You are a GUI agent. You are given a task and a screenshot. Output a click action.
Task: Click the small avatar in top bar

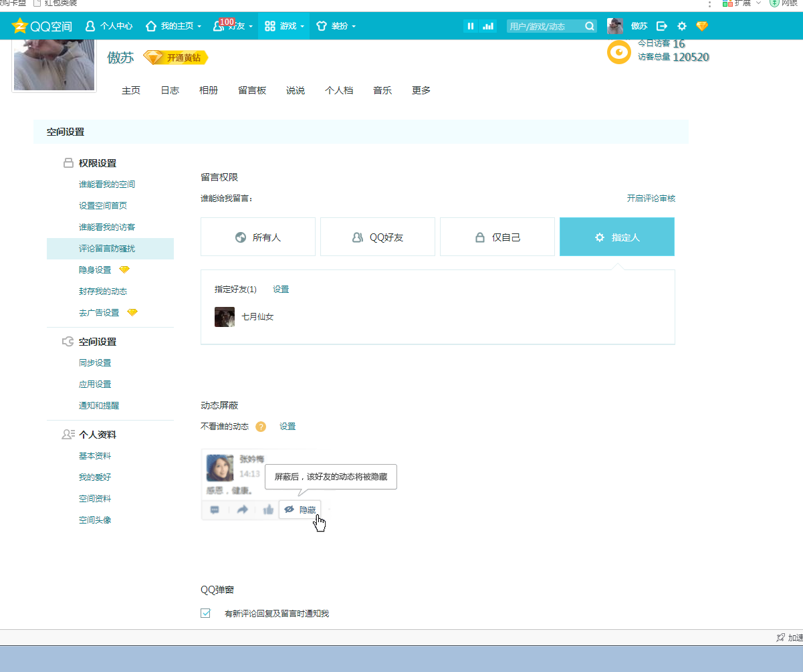coord(615,26)
